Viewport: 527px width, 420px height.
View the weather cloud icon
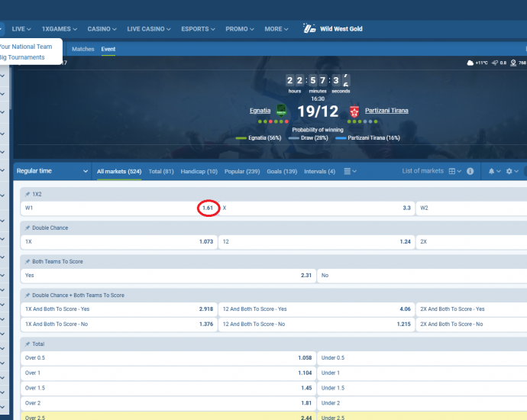470,63
